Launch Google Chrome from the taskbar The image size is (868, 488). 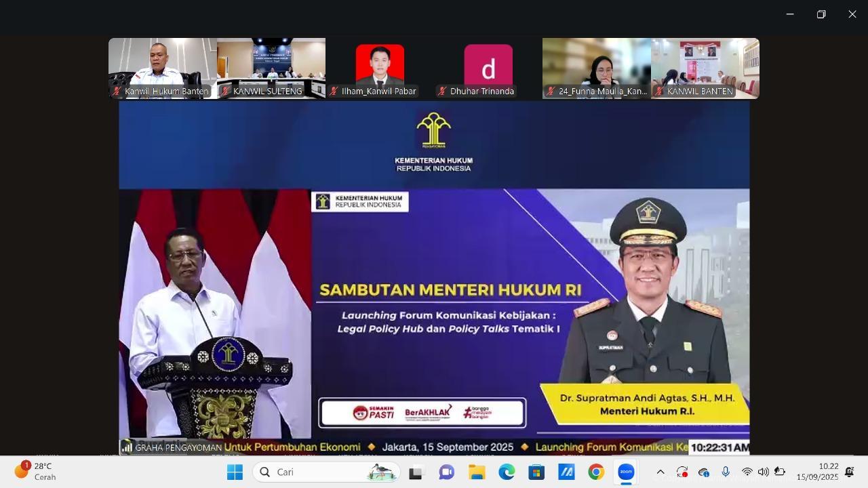point(596,472)
